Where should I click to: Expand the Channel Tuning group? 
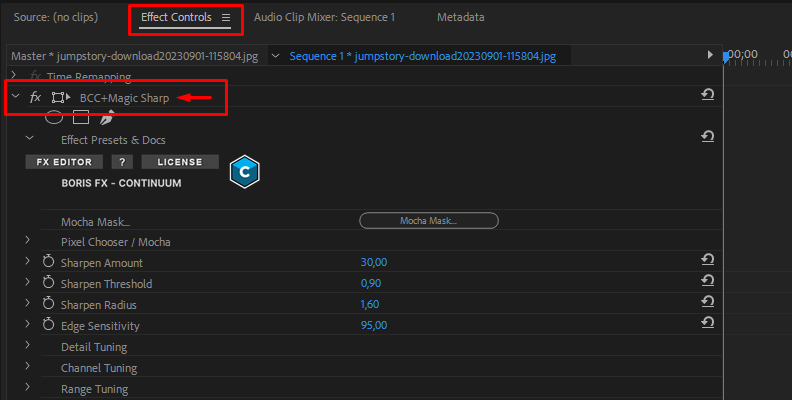(x=28, y=366)
